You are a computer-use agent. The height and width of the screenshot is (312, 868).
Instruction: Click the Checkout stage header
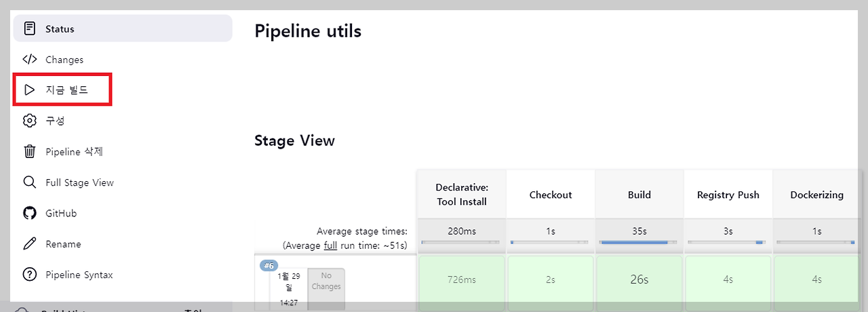[x=551, y=194]
